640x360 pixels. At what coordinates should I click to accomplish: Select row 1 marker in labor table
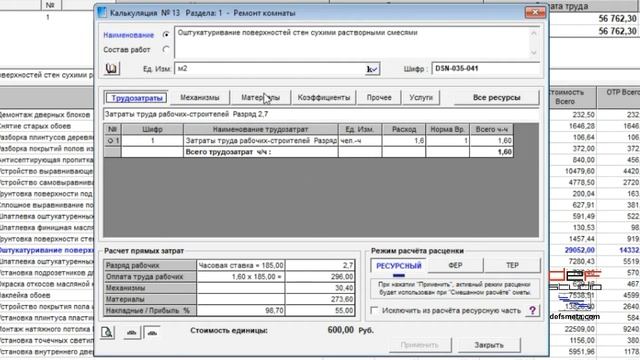coord(112,141)
